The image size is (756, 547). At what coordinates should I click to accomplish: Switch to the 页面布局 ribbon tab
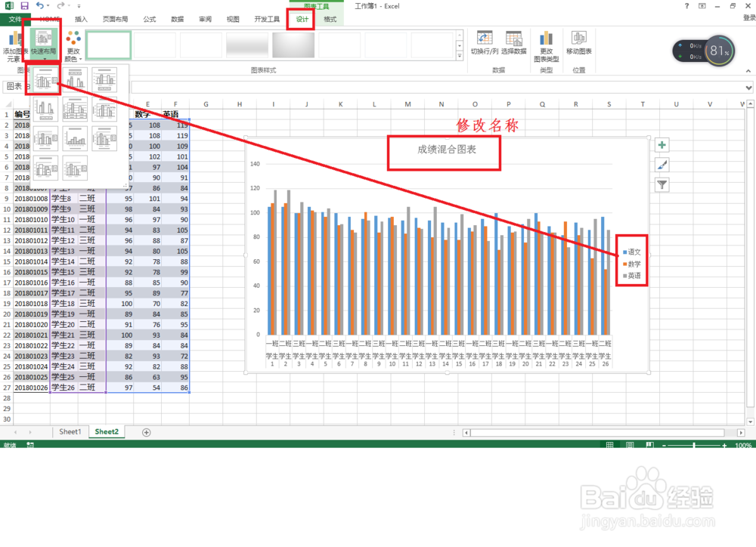coord(115,20)
